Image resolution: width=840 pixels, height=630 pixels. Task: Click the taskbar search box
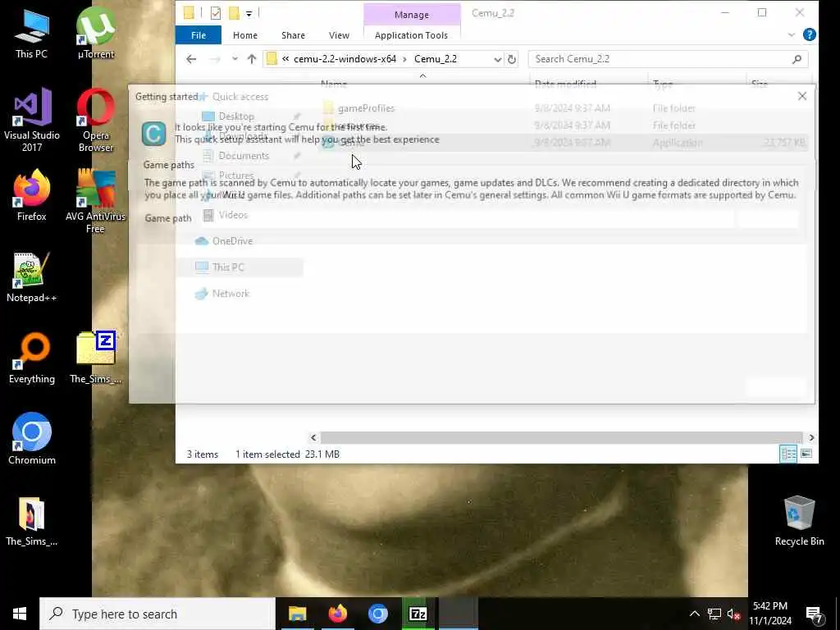click(157, 614)
